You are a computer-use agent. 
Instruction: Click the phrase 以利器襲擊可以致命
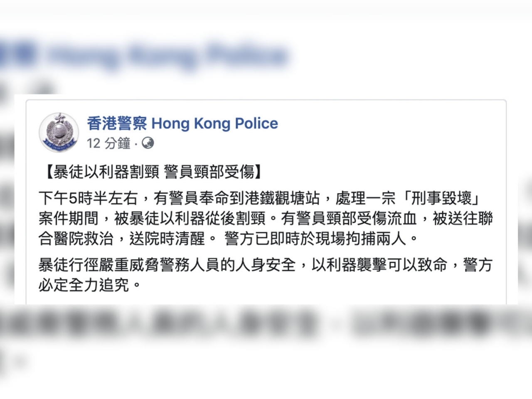[x=379, y=265]
